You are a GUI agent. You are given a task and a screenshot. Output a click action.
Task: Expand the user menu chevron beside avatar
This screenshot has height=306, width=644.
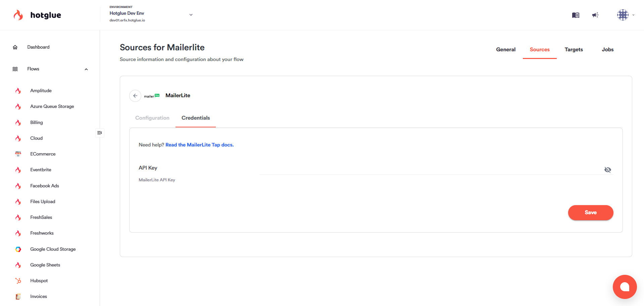click(634, 15)
